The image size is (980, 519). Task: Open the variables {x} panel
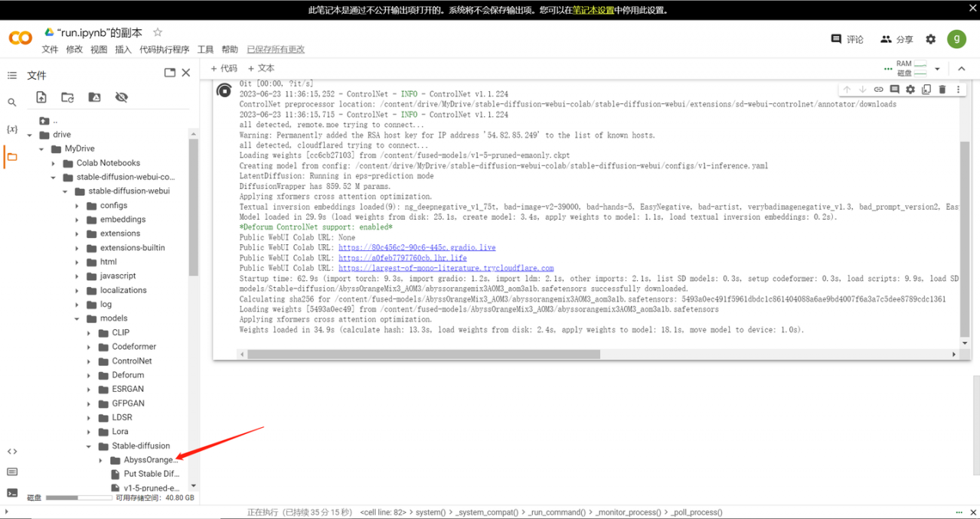coord(11,129)
